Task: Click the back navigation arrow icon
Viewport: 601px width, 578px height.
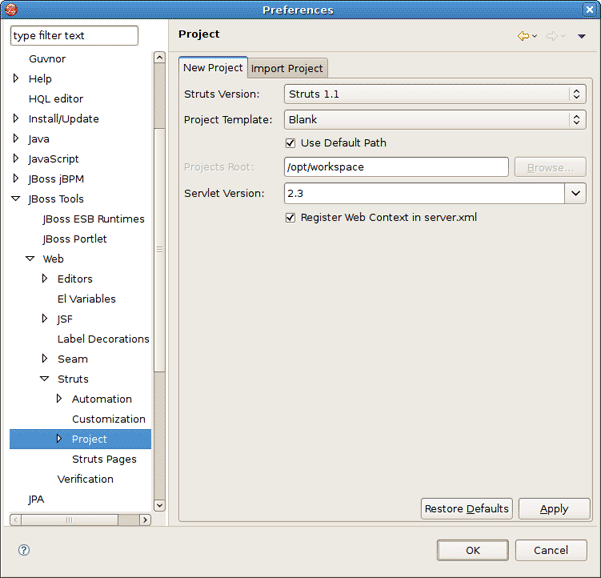Action: pyautogui.click(x=523, y=36)
